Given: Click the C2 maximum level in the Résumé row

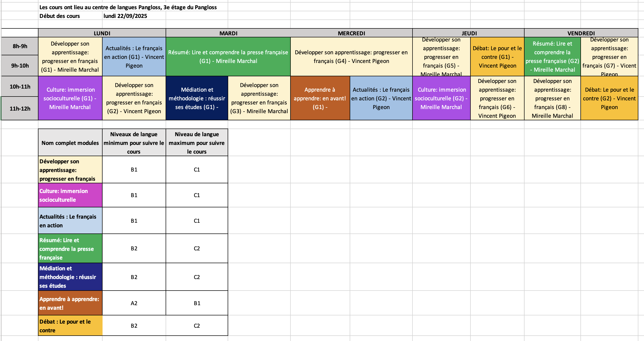Looking at the screenshot, I should pos(197,249).
